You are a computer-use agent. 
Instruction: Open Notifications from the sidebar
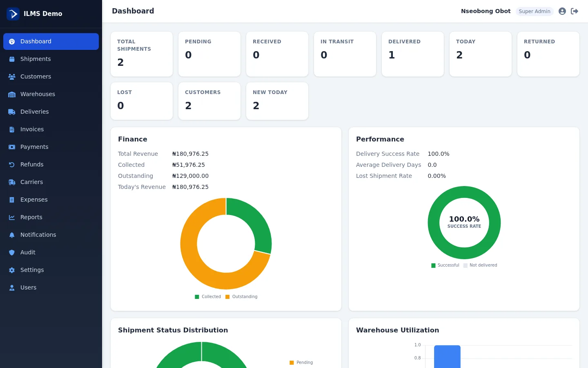click(x=51, y=235)
